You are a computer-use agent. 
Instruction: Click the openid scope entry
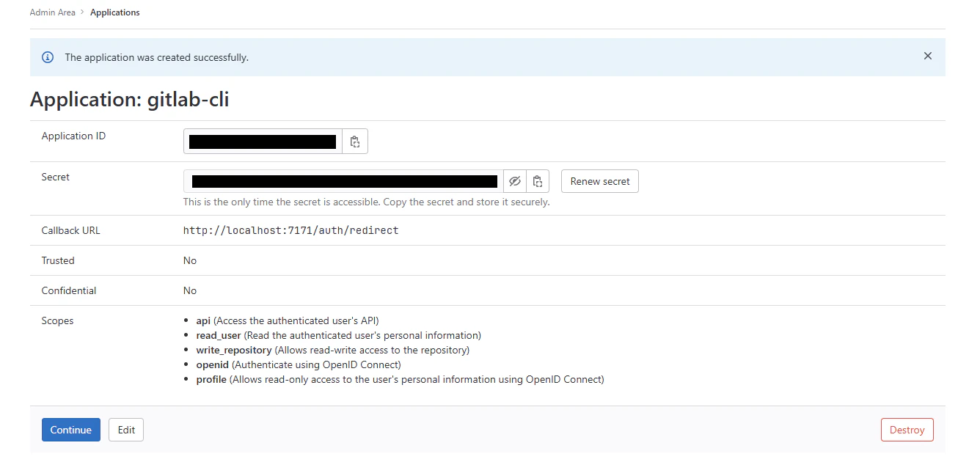pos(299,364)
